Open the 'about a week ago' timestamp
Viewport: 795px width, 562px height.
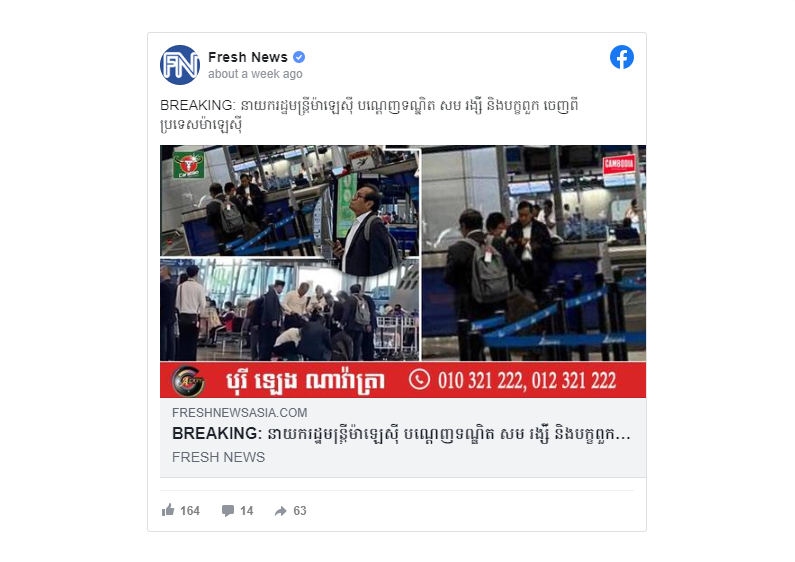point(255,74)
